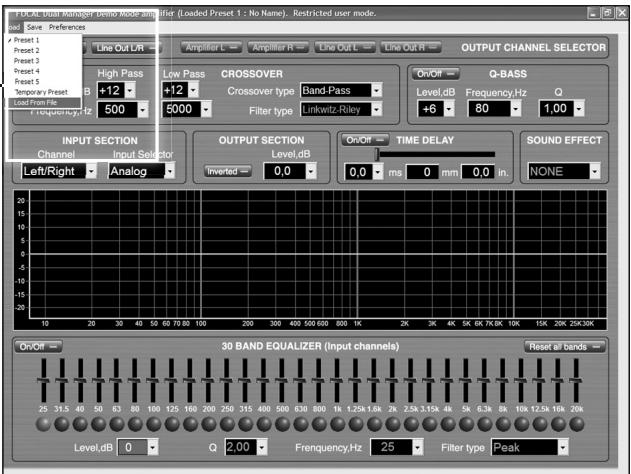
Task: Select the 800 Hz band round selector button
Action: pos(320,424)
